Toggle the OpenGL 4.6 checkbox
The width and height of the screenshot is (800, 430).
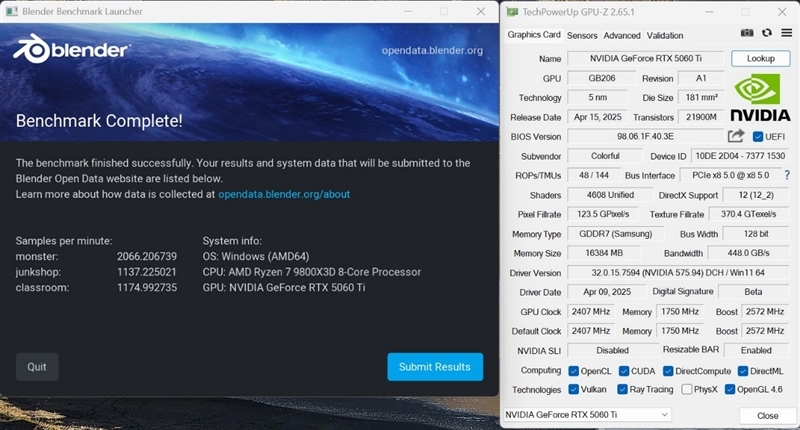(730, 389)
